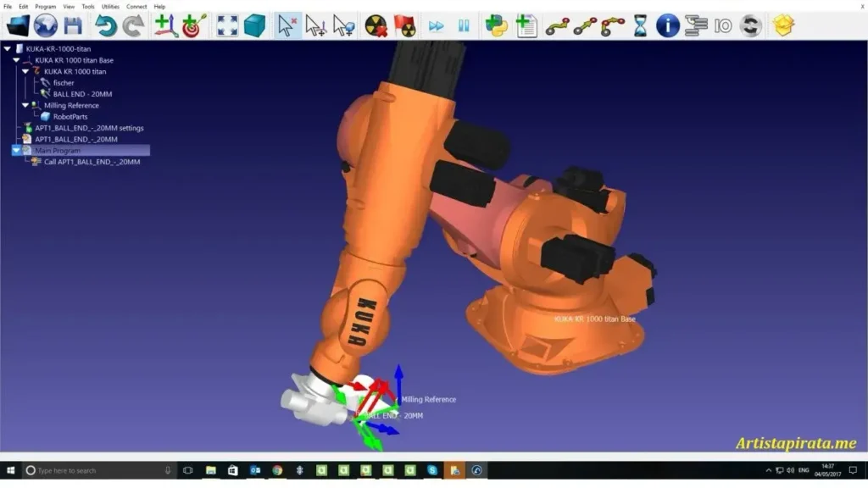Open the online library globe icon

pos(45,25)
